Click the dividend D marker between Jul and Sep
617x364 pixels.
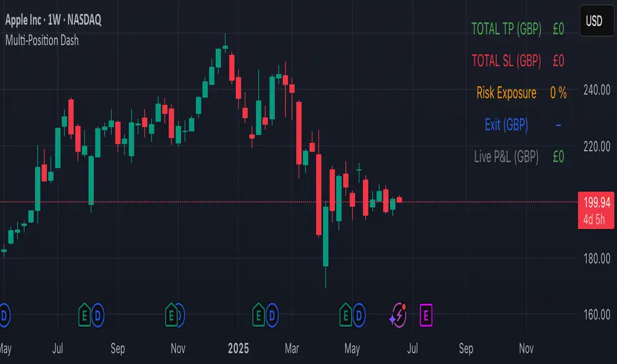tap(98, 315)
